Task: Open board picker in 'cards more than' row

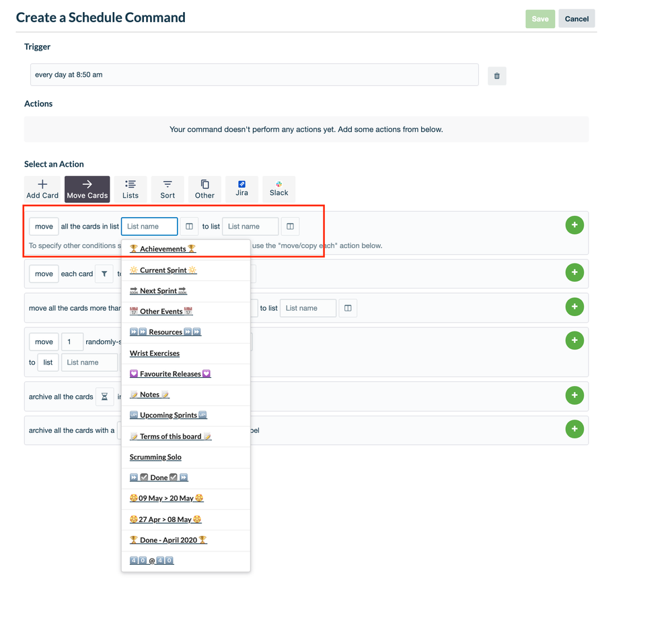Action: (348, 308)
